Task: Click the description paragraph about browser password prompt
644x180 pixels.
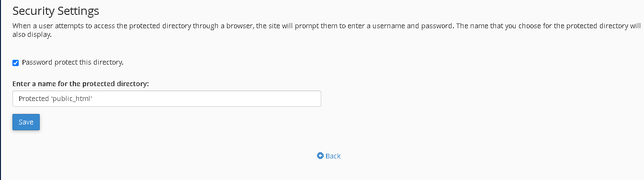Action: pyautogui.click(x=326, y=30)
